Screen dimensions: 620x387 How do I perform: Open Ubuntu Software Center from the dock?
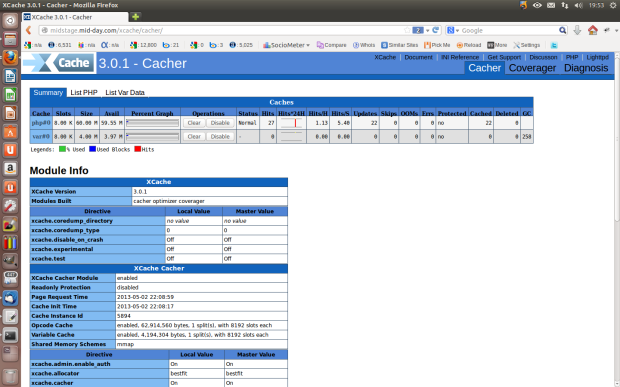10,132
